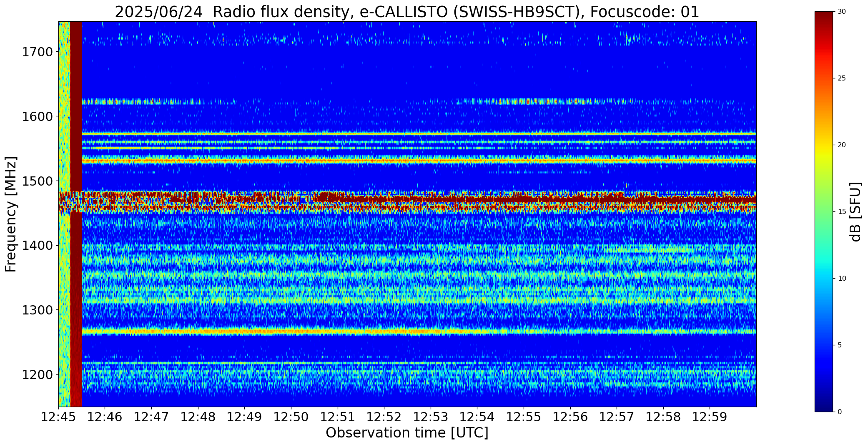Click the orange horizontal band near 1265 MHz
This screenshot has height=445, width=868.
coord(419,332)
